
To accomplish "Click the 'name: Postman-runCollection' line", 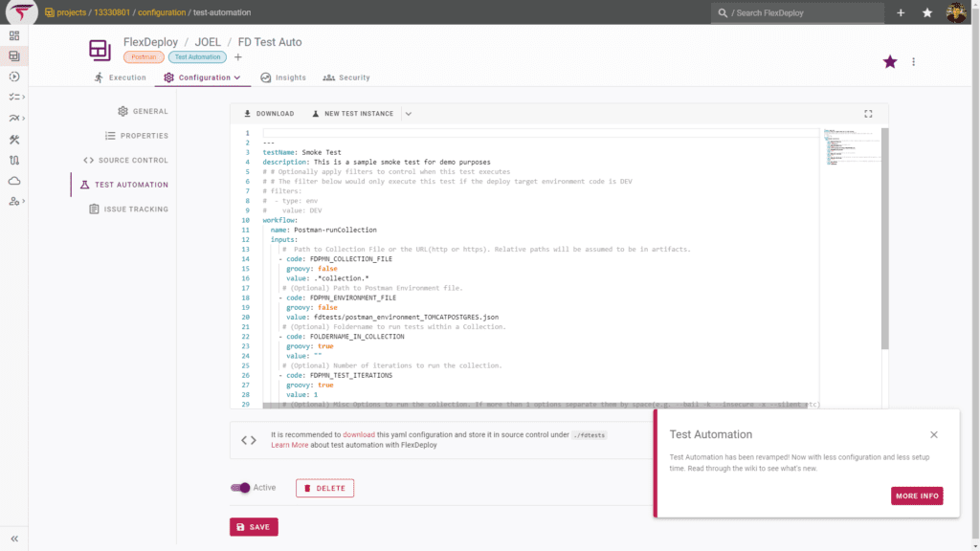I will click(x=323, y=230).
